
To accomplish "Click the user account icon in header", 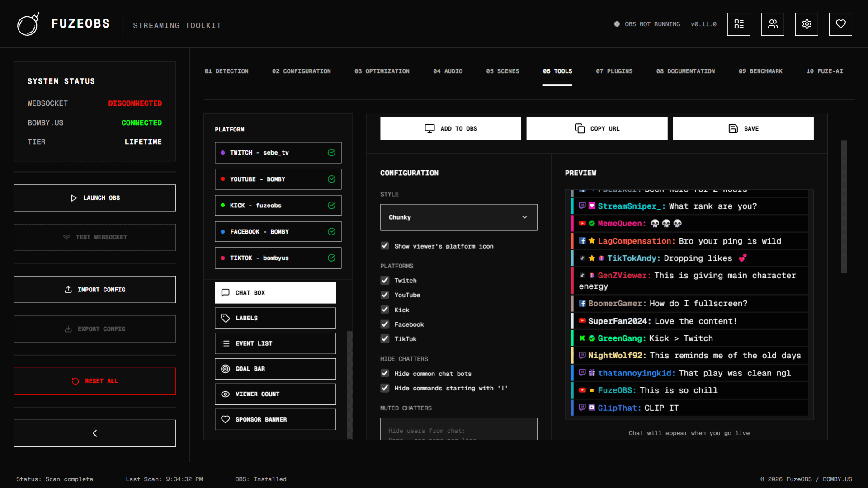I will [x=773, y=24].
